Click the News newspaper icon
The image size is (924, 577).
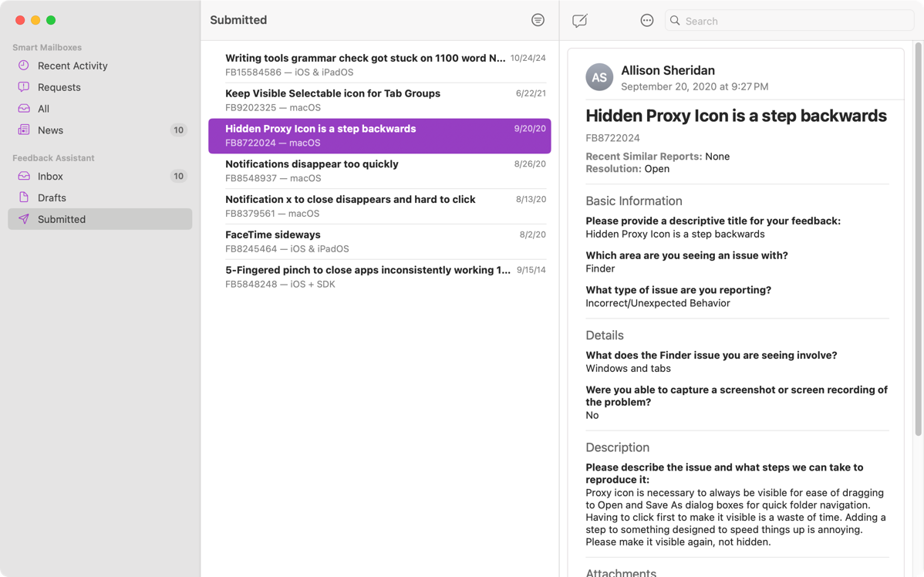(24, 130)
